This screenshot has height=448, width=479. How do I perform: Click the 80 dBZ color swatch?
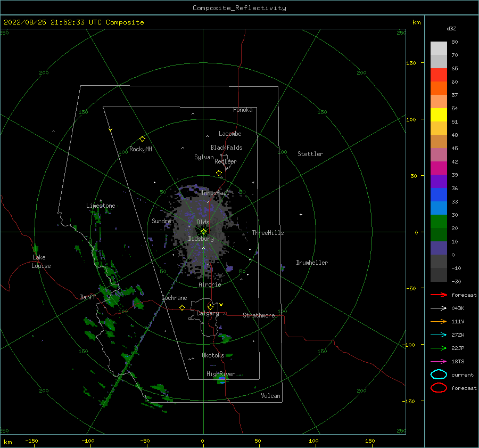click(x=439, y=48)
